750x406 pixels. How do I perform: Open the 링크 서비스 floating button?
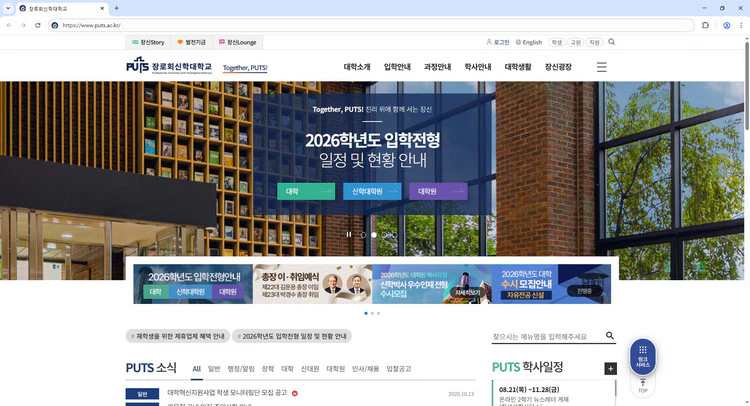point(642,356)
